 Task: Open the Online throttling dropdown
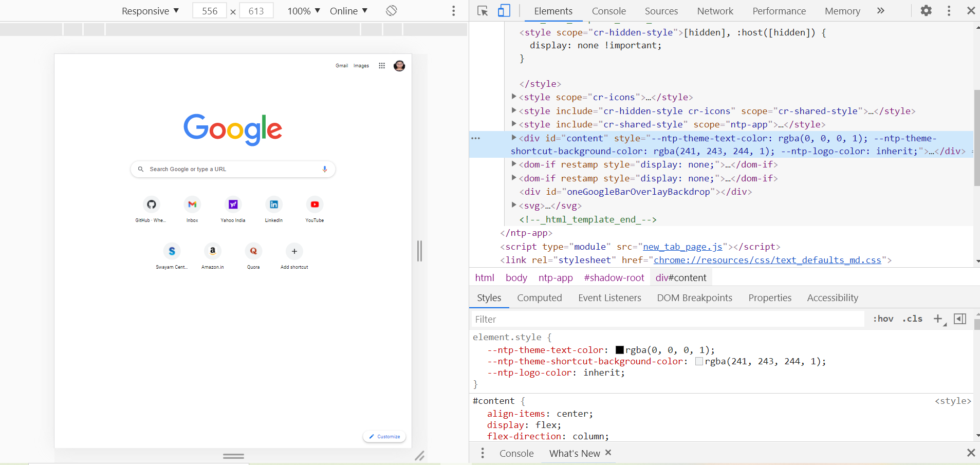[x=348, y=11]
